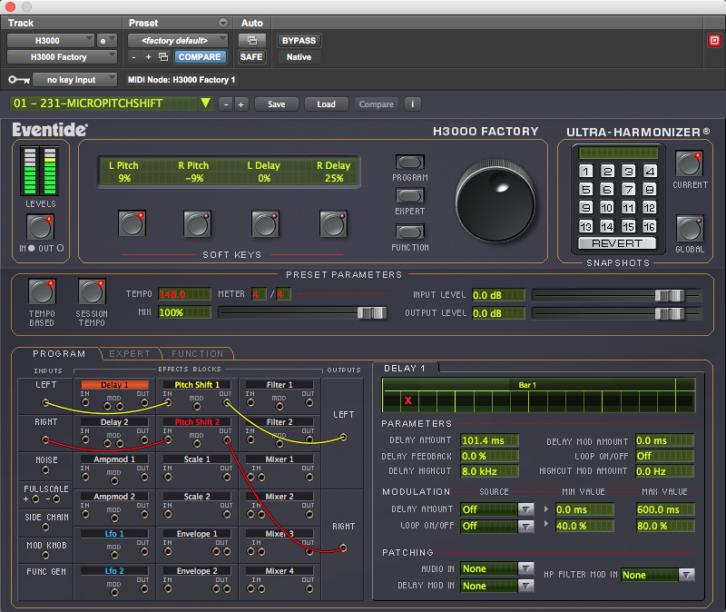
Task: Open the plugin settings window icon next to Auto
Action: pyautogui.click(x=252, y=41)
